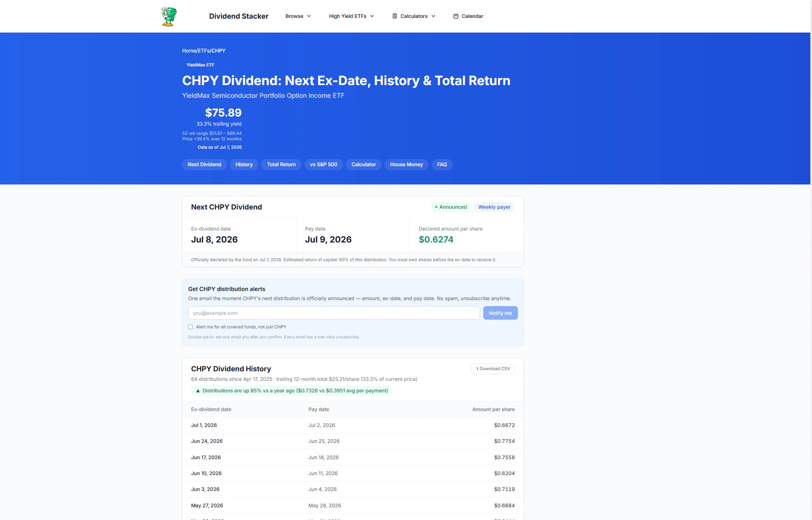
Task: Click the green up-triangle in the distributions badge
Action: click(x=198, y=391)
